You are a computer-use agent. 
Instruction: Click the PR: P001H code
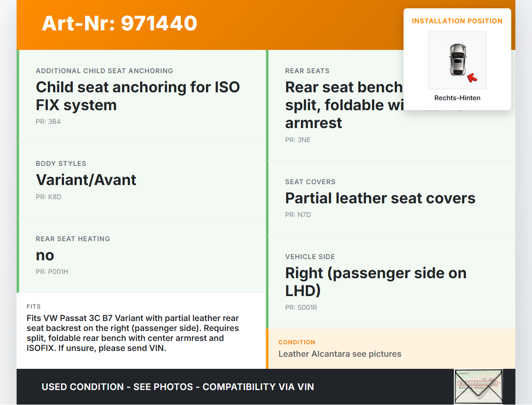tap(52, 272)
